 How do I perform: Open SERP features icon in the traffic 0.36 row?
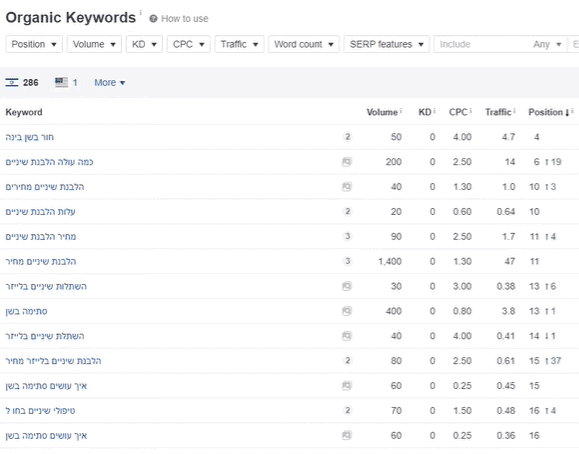[x=347, y=436]
